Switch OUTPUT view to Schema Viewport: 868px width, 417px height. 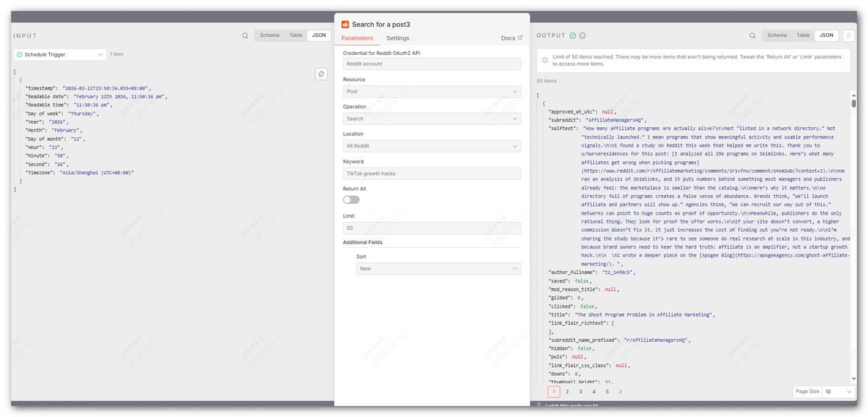click(x=777, y=35)
